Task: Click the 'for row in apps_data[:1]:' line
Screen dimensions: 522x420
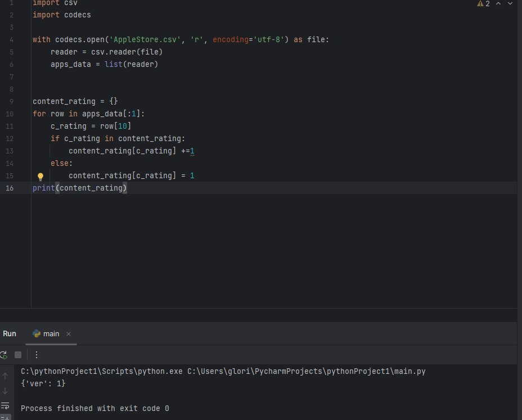Action: click(x=88, y=114)
